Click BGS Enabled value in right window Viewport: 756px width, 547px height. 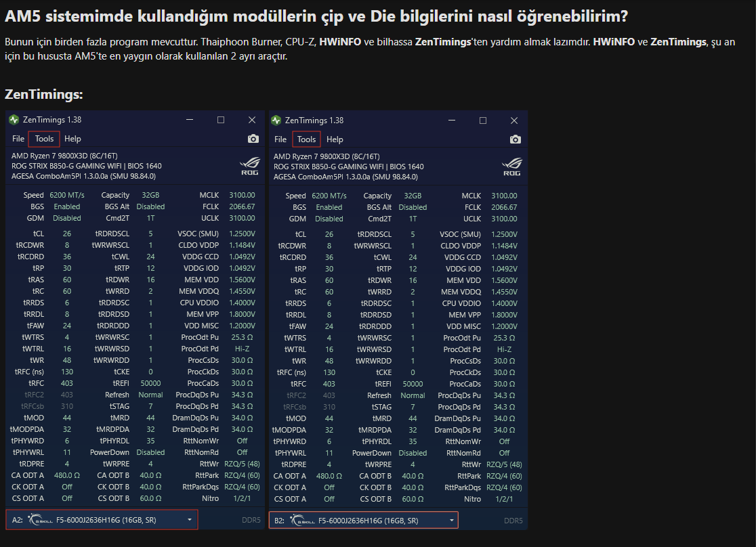[329, 206]
